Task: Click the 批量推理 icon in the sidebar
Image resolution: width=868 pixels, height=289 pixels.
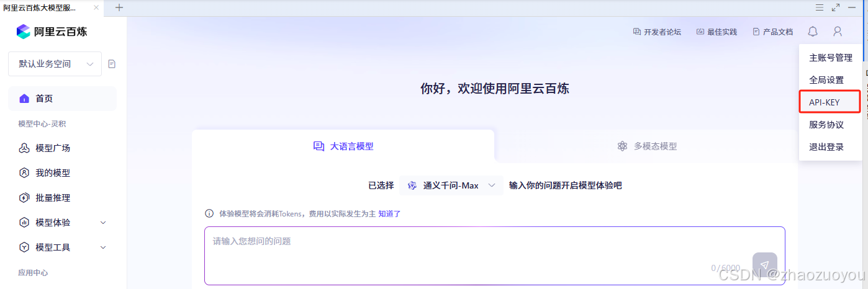Action: point(24,198)
